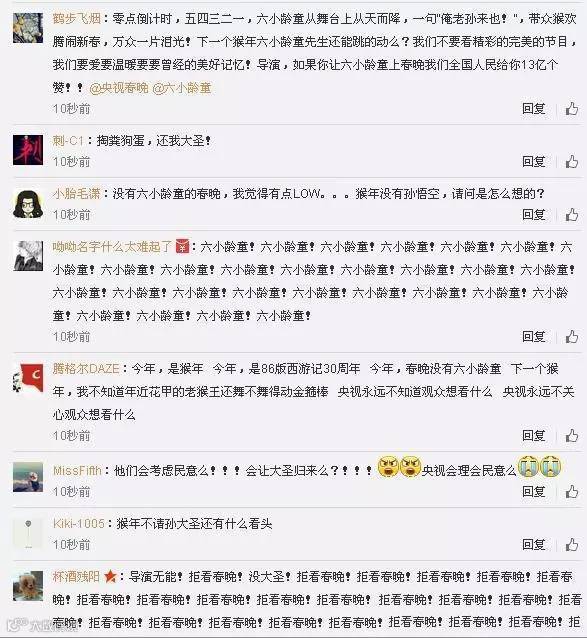Open the @六小龄童 mention link

[x=182, y=87]
